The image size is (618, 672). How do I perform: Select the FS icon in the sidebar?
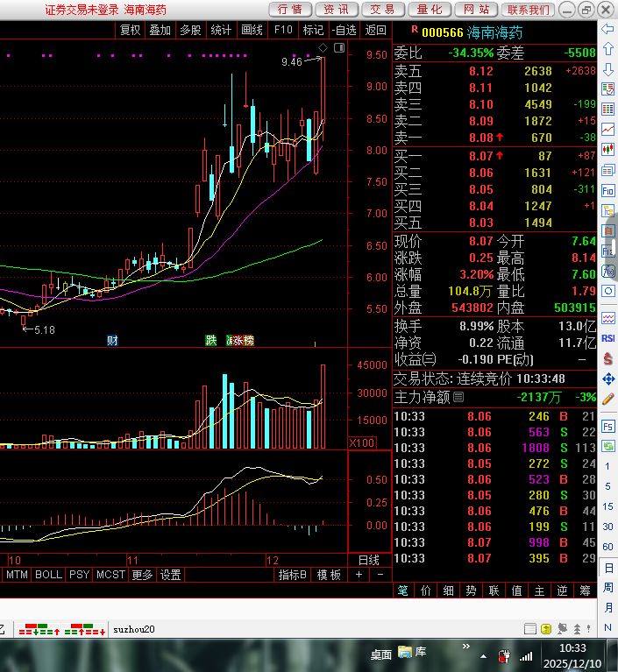point(607,427)
